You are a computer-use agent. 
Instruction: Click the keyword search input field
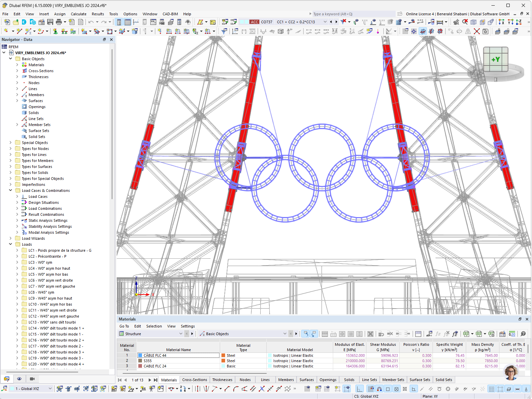pos(354,14)
